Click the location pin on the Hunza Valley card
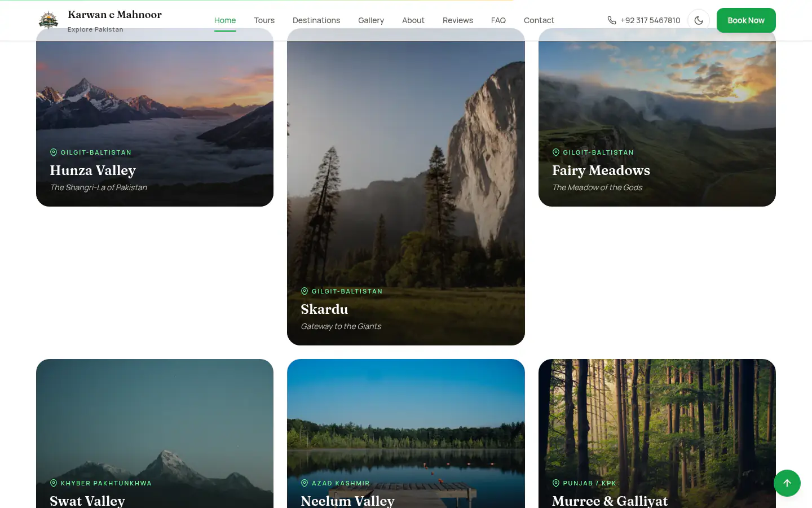 point(54,152)
